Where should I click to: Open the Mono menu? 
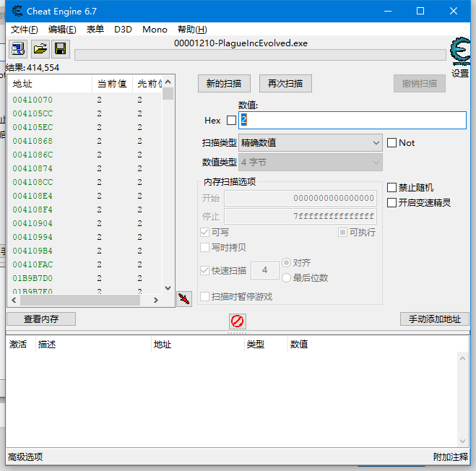tap(155, 30)
